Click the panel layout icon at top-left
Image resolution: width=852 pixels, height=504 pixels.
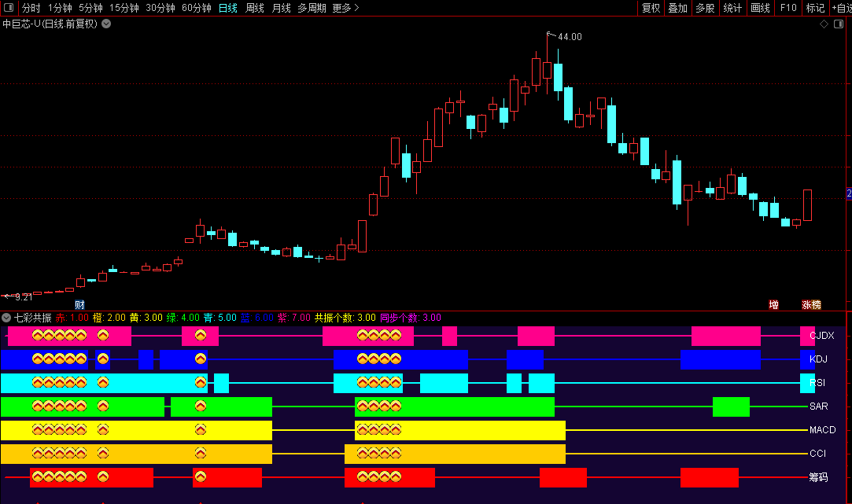coord(9,8)
